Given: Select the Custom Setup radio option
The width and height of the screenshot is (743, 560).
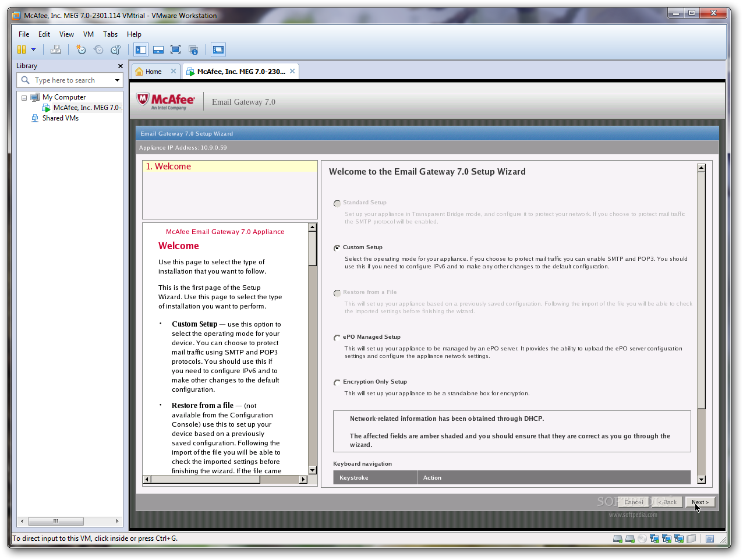Looking at the screenshot, I should coord(337,248).
